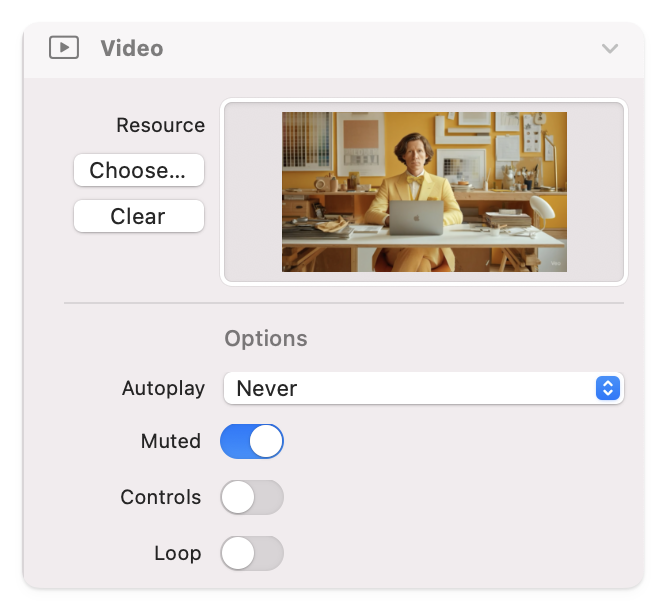Click the Video play icon in header
The height and width of the screenshot is (610, 666).
pos(64,48)
